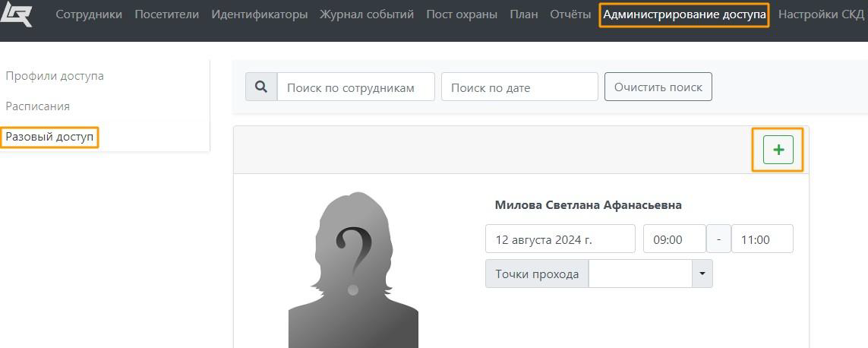The width and height of the screenshot is (868, 348).
Task: Open Расписания in the left sidebar
Action: click(37, 106)
